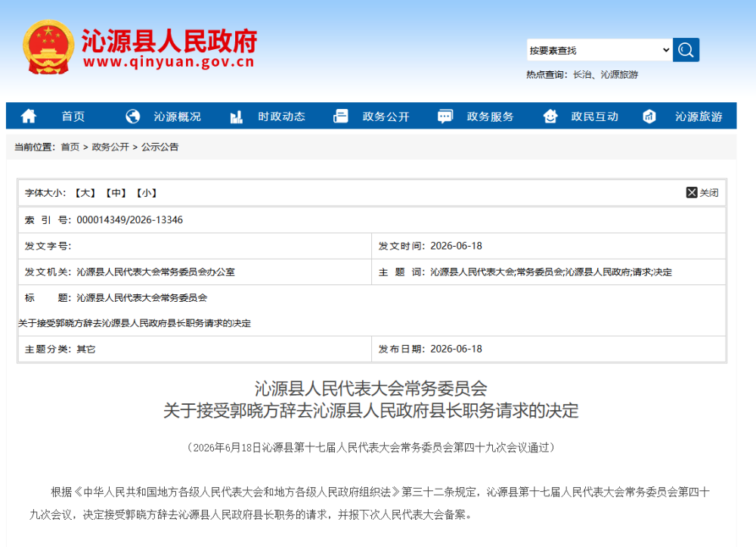The height and width of the screenshot is (547, 756).
Task: Click the article body paragraph starting 根据
Action: [370, 503]
